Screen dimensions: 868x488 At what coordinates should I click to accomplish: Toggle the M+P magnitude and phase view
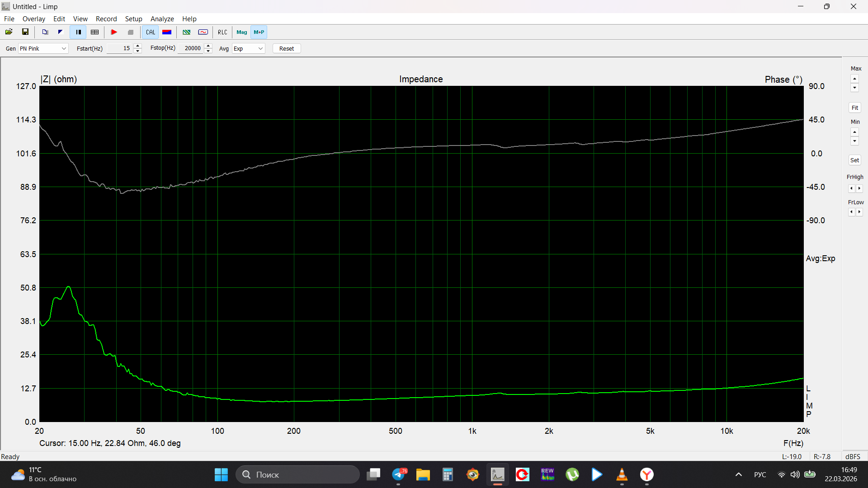[x=259, y=32]
